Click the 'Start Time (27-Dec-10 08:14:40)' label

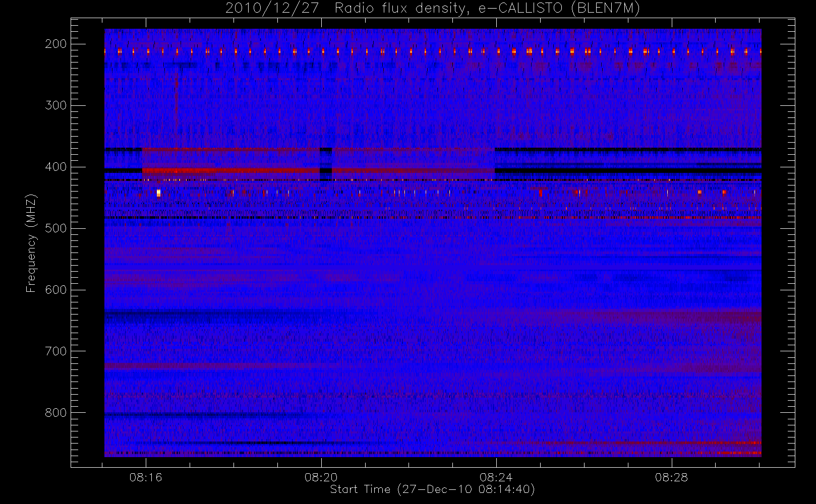click(x=432, y=489)
